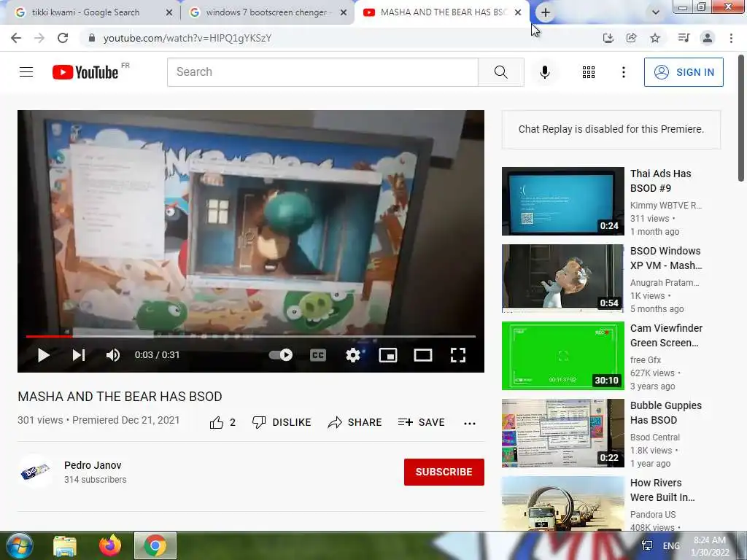Click the SHARE button

pyautogui.click(x=355, y=422)
